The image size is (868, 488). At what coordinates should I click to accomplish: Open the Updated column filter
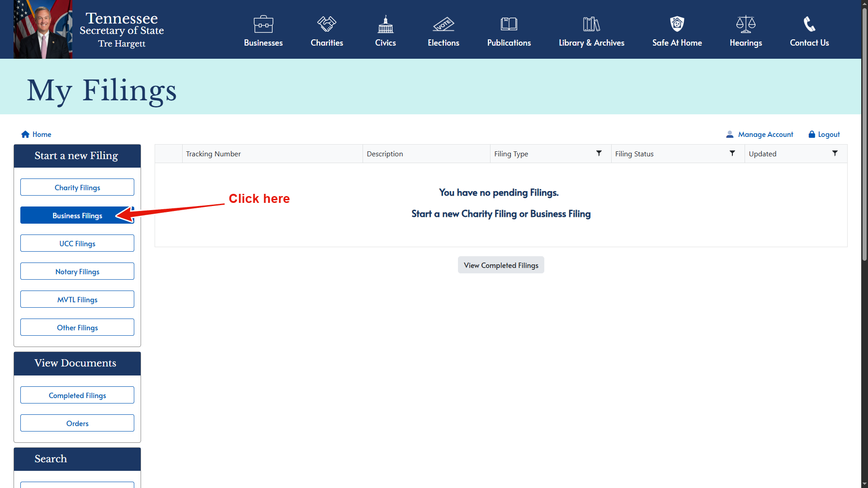835,154
